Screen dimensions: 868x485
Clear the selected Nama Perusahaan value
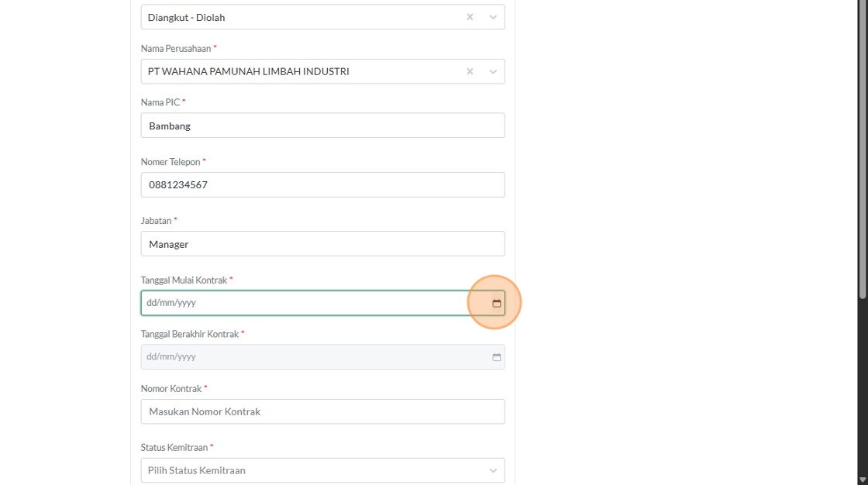pos(470,71)
